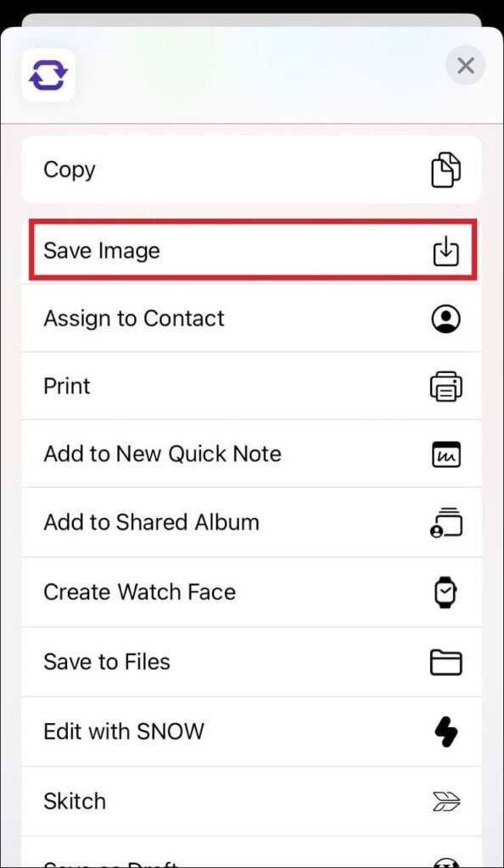Select Save Image action
This screenshot has width=504, height=868.
[x=251, y=250]
